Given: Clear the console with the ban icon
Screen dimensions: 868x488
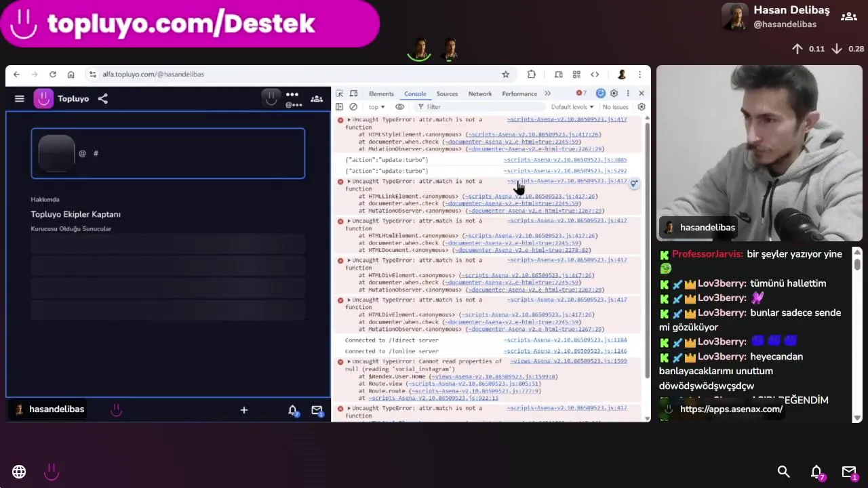Looking at the screenshot, I should pos(353,107).
